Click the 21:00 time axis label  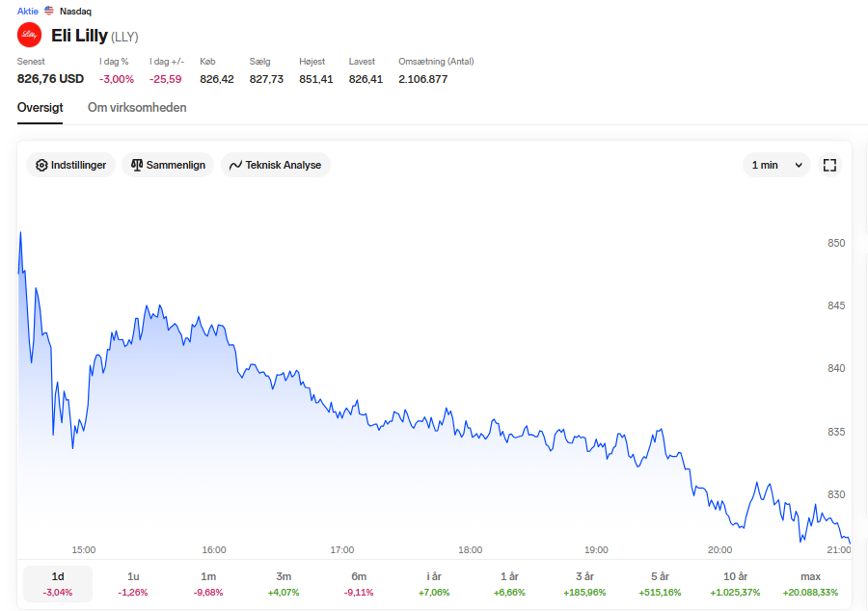tap(839, 549)
